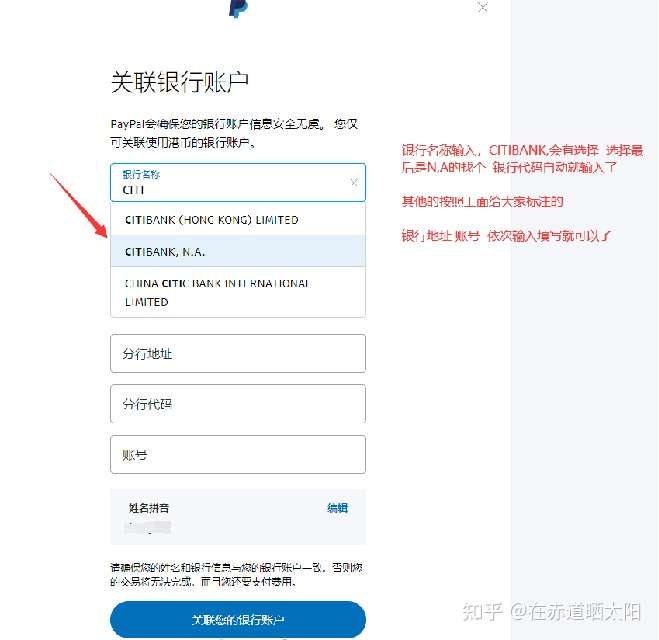Click into the 分行地址 field
659x640 pixels.
click(x=238, y=353)
